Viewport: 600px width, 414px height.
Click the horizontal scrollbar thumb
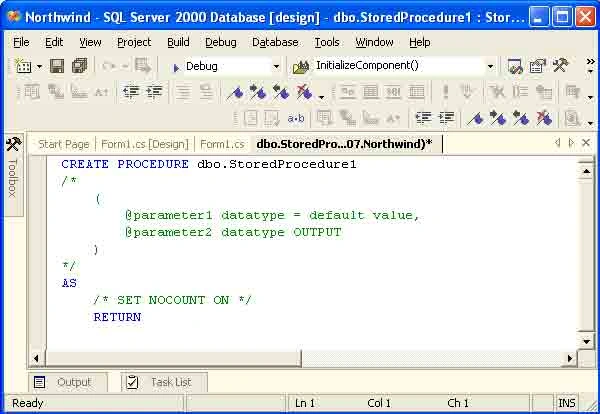click(x=173, y=359)
